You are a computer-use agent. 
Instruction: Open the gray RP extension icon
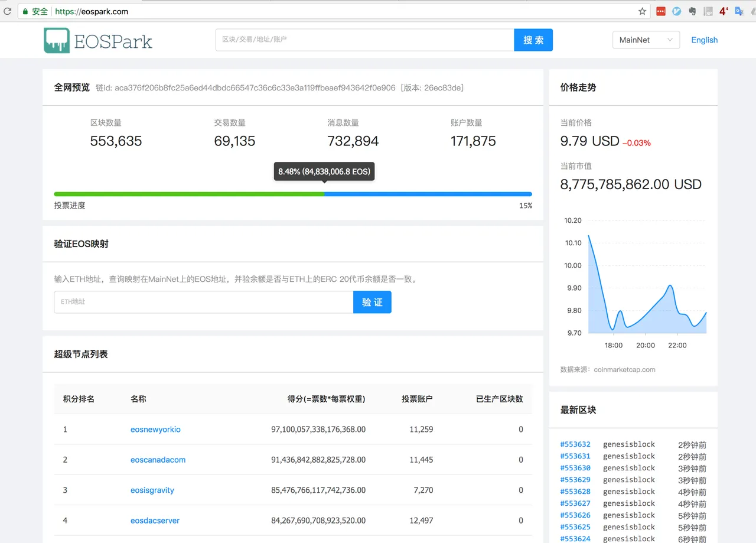(708, 11)
